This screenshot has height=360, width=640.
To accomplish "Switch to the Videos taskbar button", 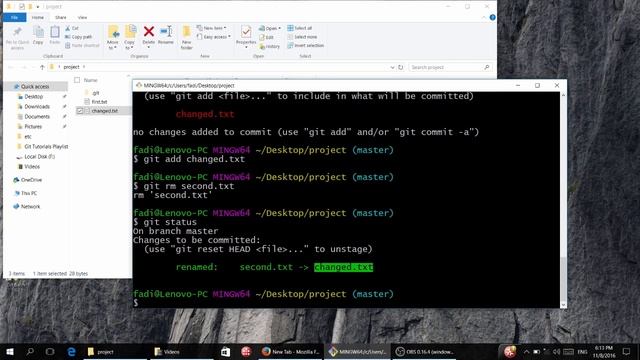I will (182, 351).
